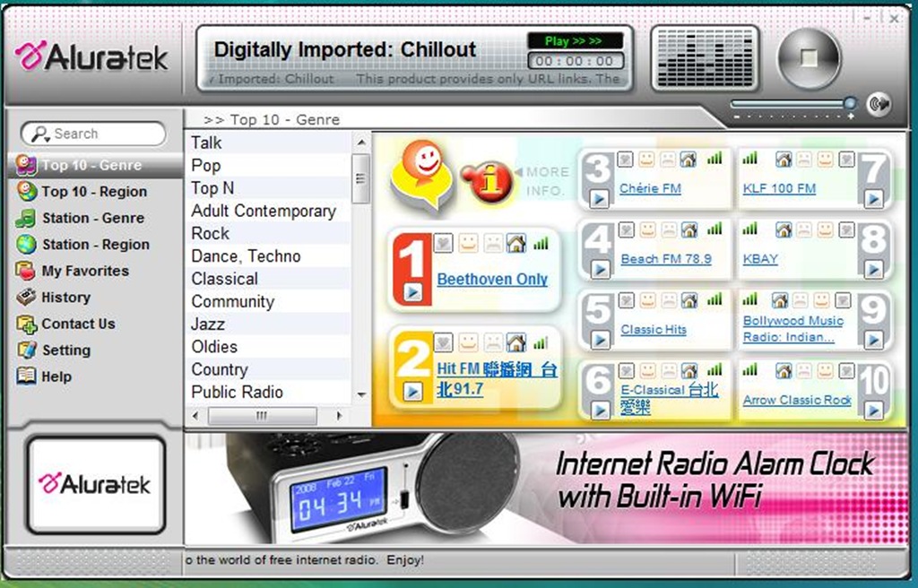Click the red More Info icon
Viewport: 918px width, 588px height.
point(487,181)
